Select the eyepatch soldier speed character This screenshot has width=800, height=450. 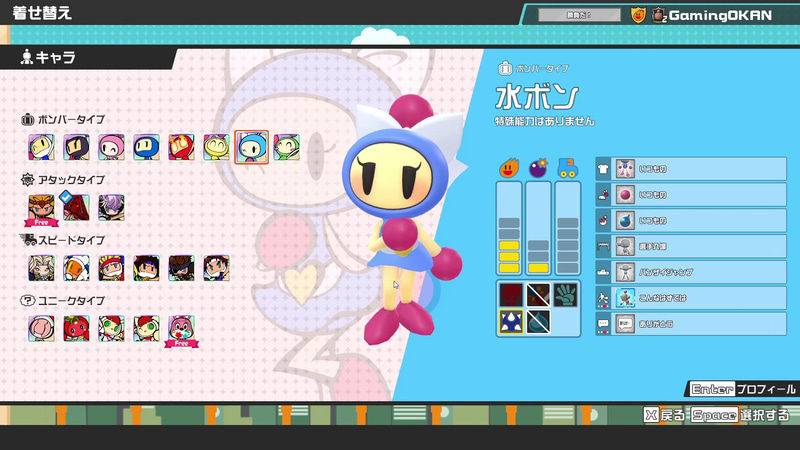pyautogui.click(x=181, y=268)
